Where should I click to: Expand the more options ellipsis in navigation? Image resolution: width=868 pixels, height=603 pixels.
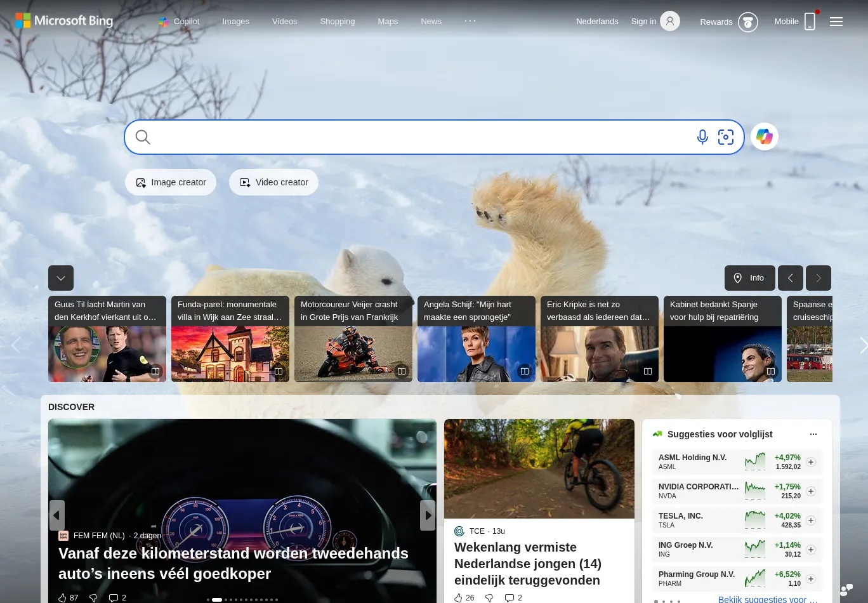(x=470, y=21)
